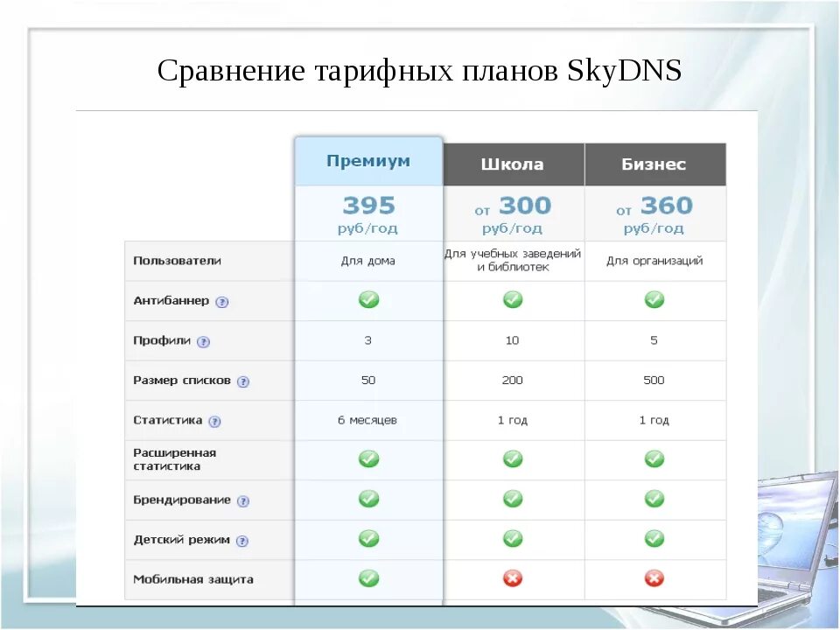840x630 pixels.
Task: Click the 6 месяцев statistics cell
Action: [x=367, y=420]
